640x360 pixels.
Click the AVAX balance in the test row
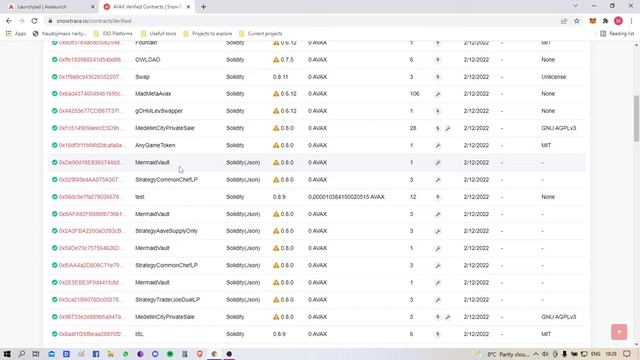(346, 197)
